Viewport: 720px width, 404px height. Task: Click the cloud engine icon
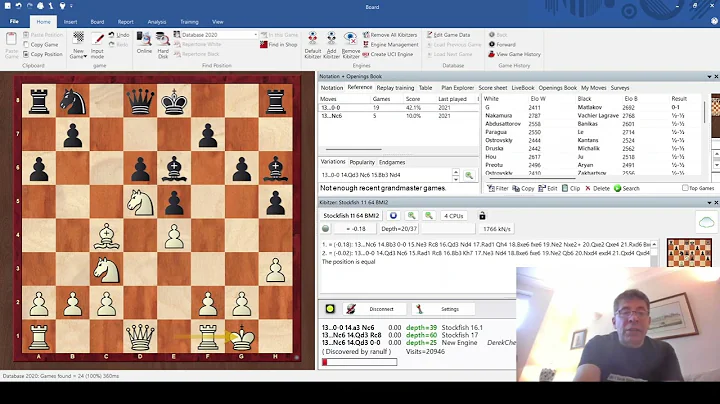coord(706,223)
